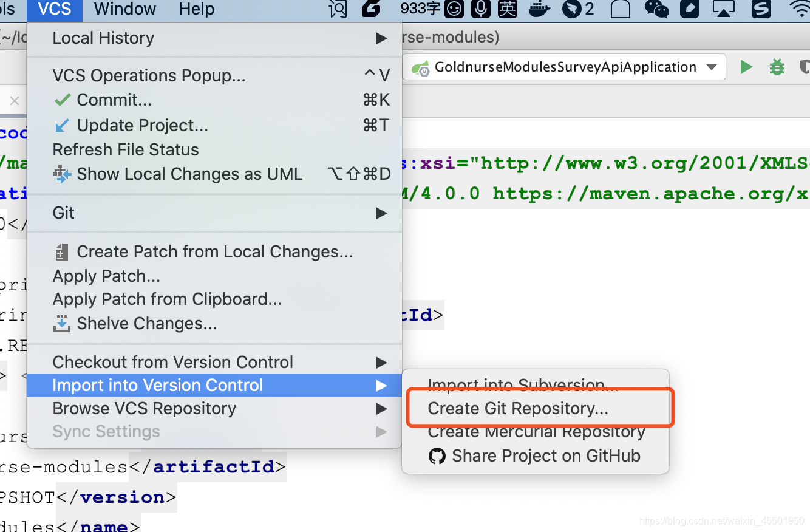Expand Checkout from Version Control submenu
Viewport: 810px width, 532px height.
coord(214,363)
